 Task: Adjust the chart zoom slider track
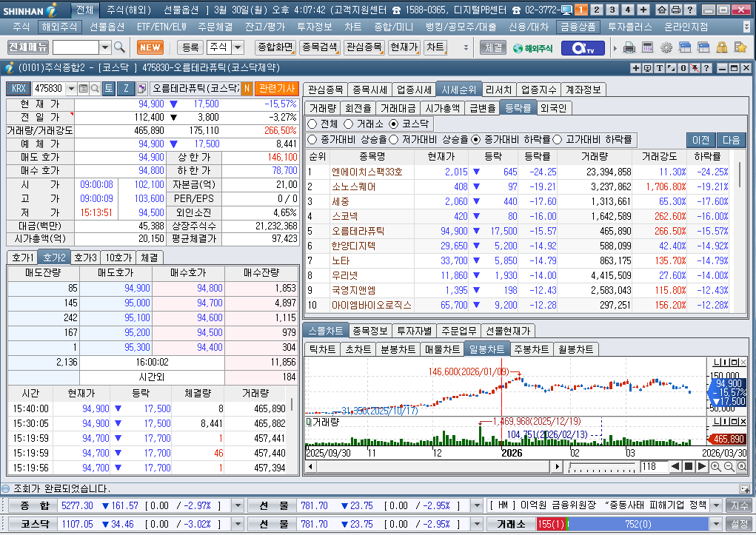pyautogui.click(x=602, y=467)
